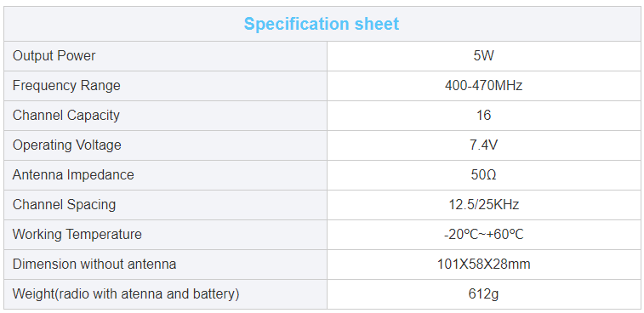Select the Working Temperature label
Image resolution: width=644 pixels, height=313 pixels.
tap(77, 235)
